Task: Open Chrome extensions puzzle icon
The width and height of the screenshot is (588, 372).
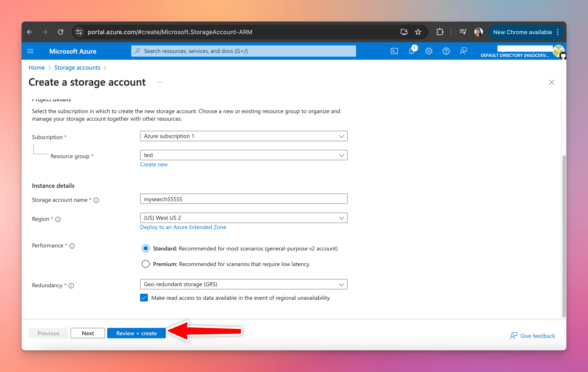Action: coord(440,32)
